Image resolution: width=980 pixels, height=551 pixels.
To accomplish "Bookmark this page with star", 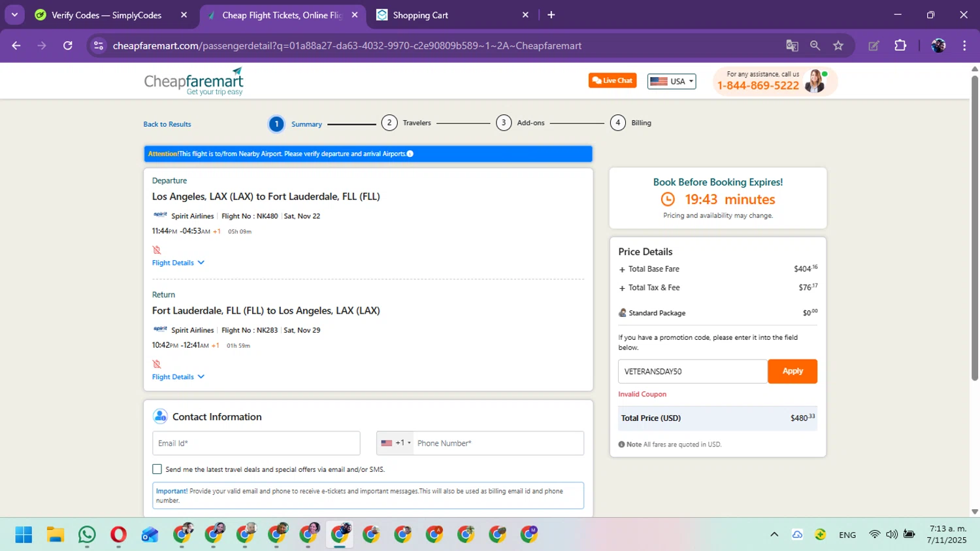I will click(838, 46).
